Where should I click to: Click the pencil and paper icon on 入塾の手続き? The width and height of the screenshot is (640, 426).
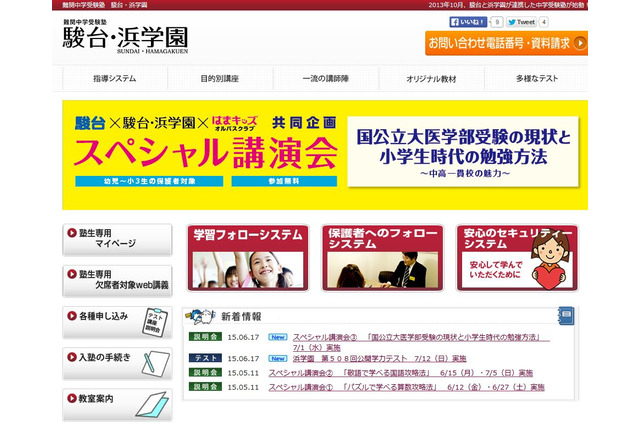(156, 364)
